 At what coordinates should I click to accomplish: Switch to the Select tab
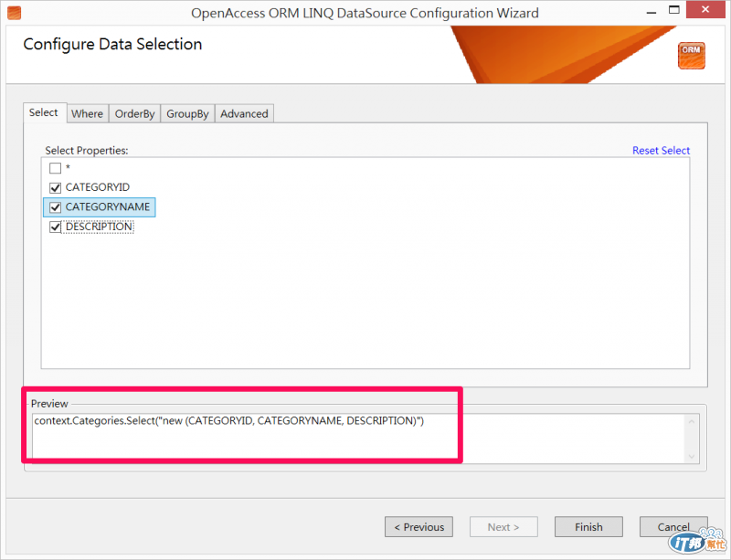click(45, 113)
